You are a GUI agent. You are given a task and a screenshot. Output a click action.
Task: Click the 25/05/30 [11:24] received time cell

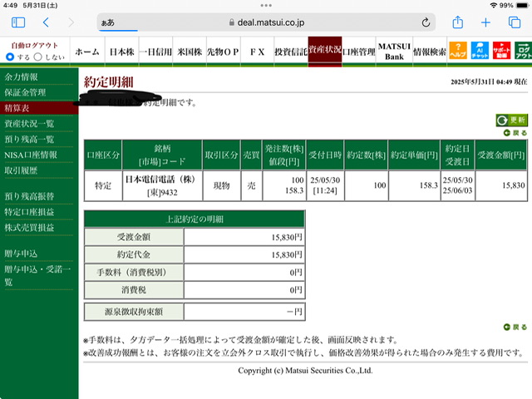click(325, 185)
